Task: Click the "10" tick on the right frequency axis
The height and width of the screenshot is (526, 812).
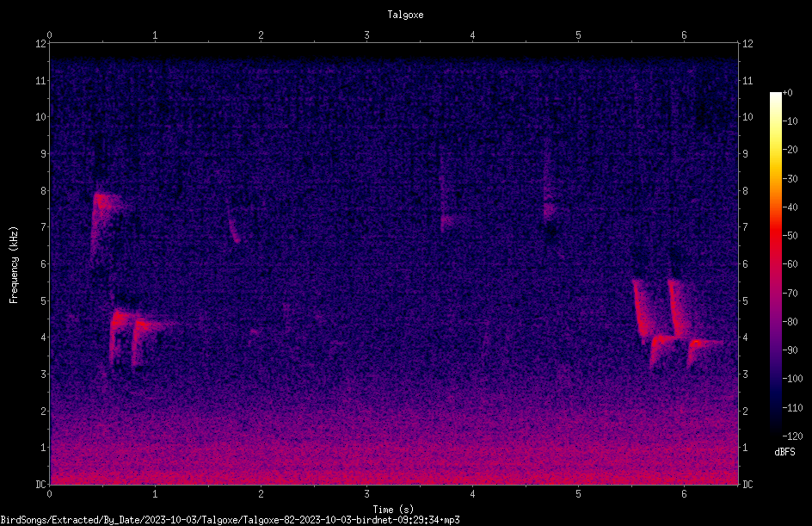Action: click(x=747, y=117)
